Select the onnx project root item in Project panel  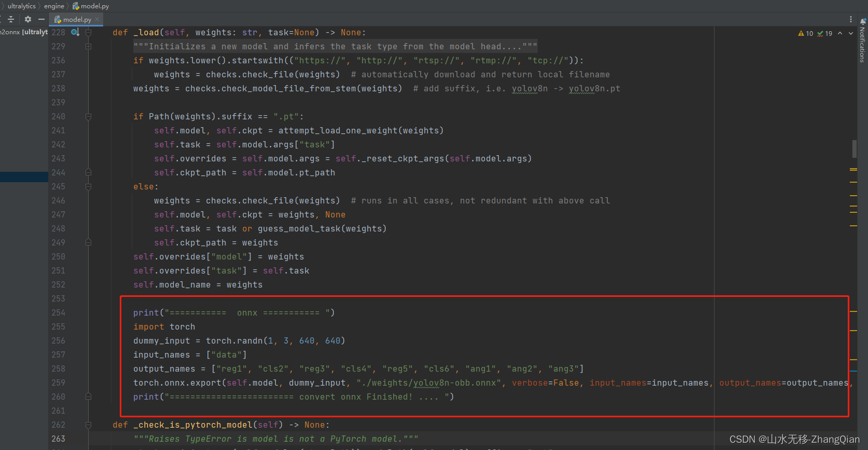(x=24, y=32)
